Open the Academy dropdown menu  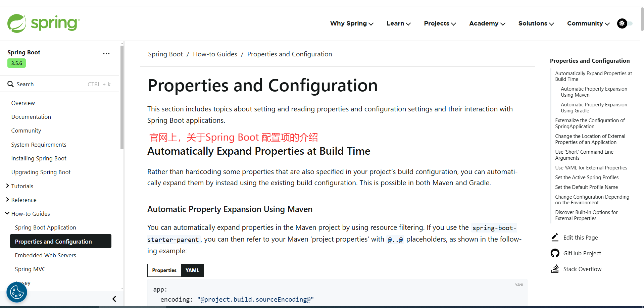[x=487, y=23]
